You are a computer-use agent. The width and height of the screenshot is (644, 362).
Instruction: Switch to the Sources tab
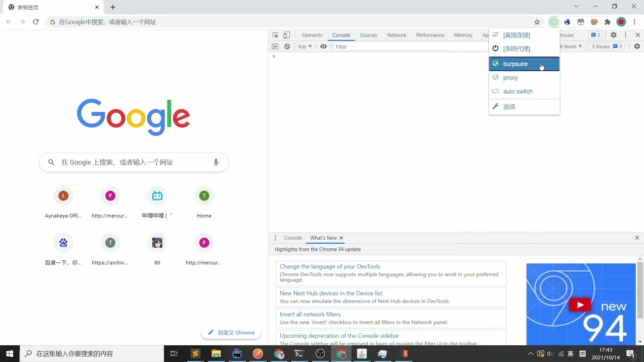point(368,35)
